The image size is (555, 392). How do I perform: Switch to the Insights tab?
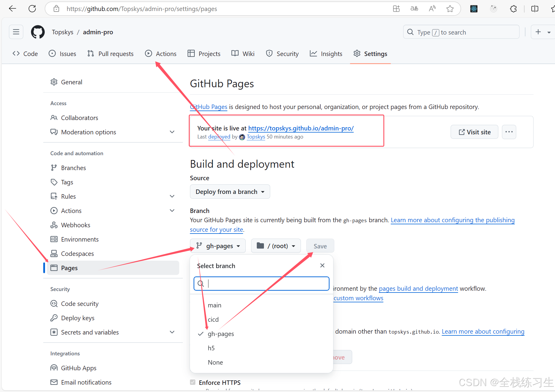[326, 54]
